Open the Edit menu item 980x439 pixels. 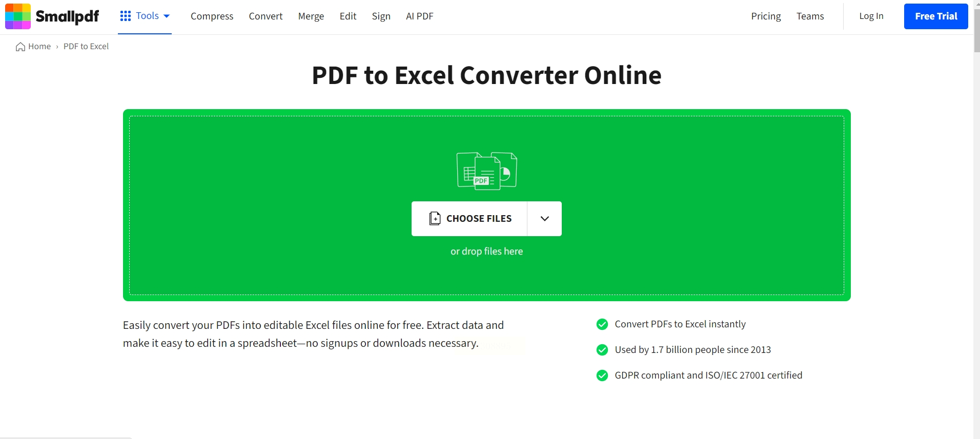(x=348, y=16)
